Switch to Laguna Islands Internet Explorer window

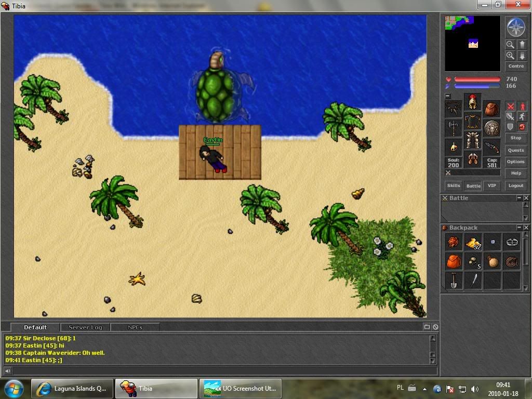tap(72, 389)
